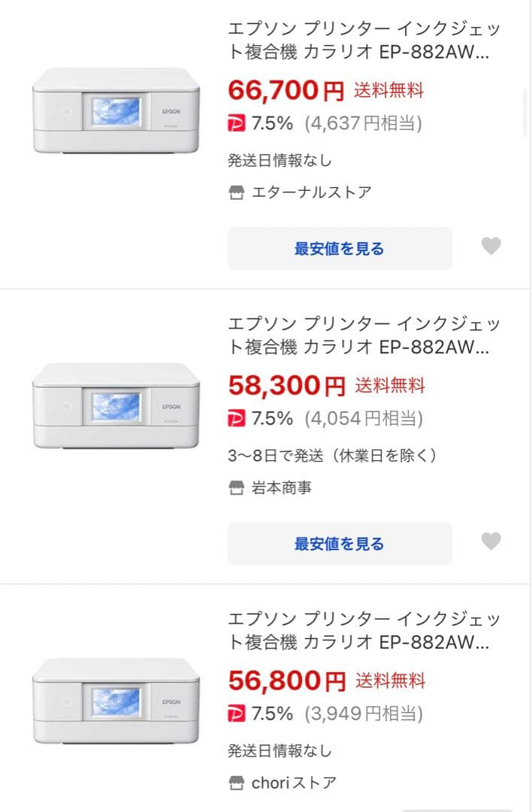Toggle the heart on the 岩本商事 listing

pyautogui.click(x=492, y=543)
